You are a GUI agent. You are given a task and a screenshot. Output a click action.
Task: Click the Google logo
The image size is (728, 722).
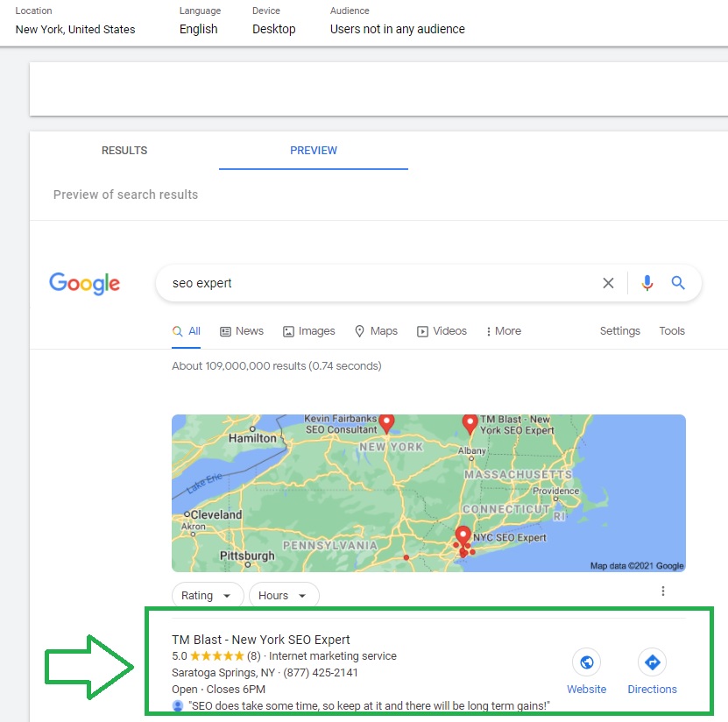(84, 283)
